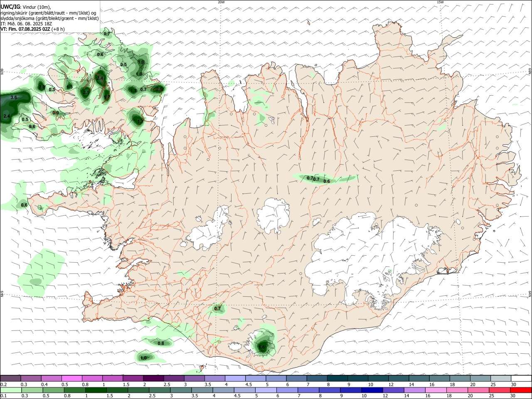Screen dimensions: 532x399
Task: Click the 0.7 value at the northern Westfjords tip
Action: (107, 34)
